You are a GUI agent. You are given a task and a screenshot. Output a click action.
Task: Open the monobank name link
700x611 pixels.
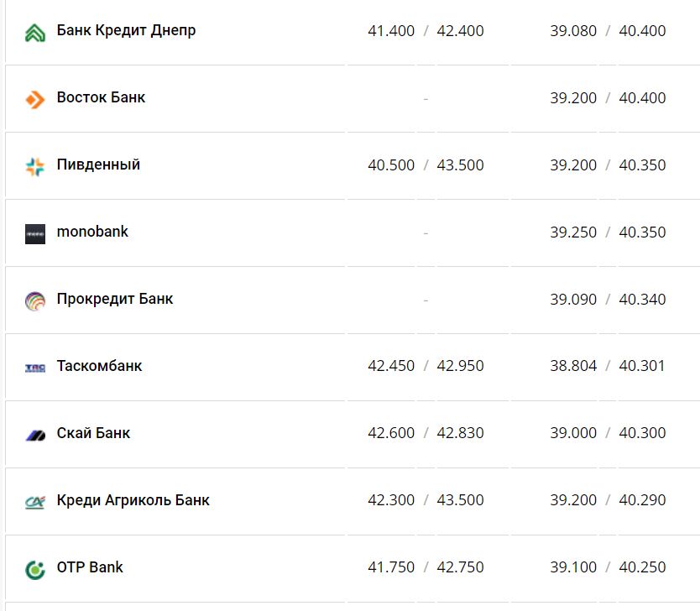(92, 232)
